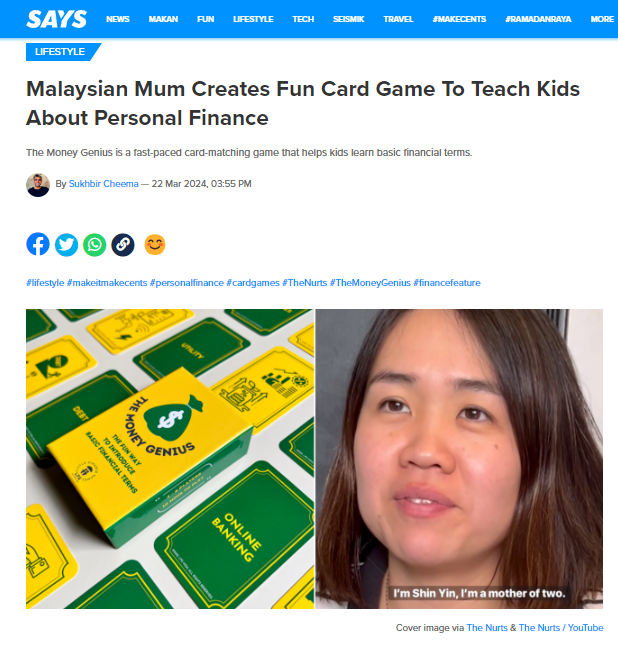
Task: Follow the #personalfinance hashtag
Action: point(186,283)
